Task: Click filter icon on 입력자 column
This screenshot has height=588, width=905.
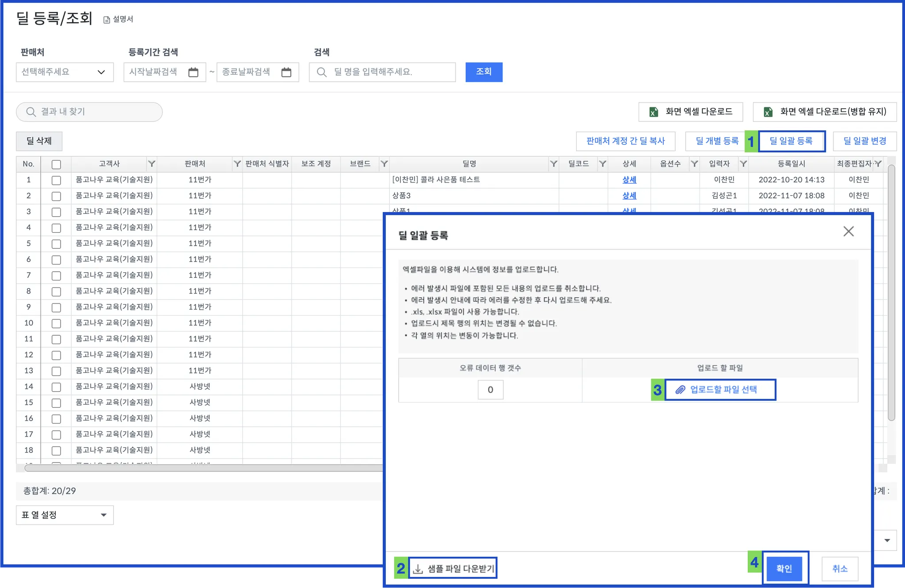Action: click(x=743, y=164)
